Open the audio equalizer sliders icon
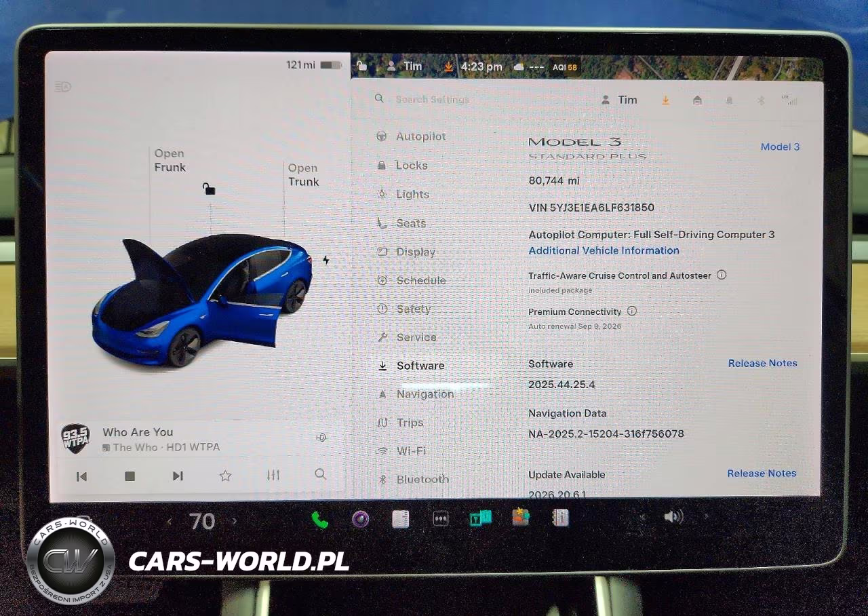Screen dimensions: 868x616 273,475
